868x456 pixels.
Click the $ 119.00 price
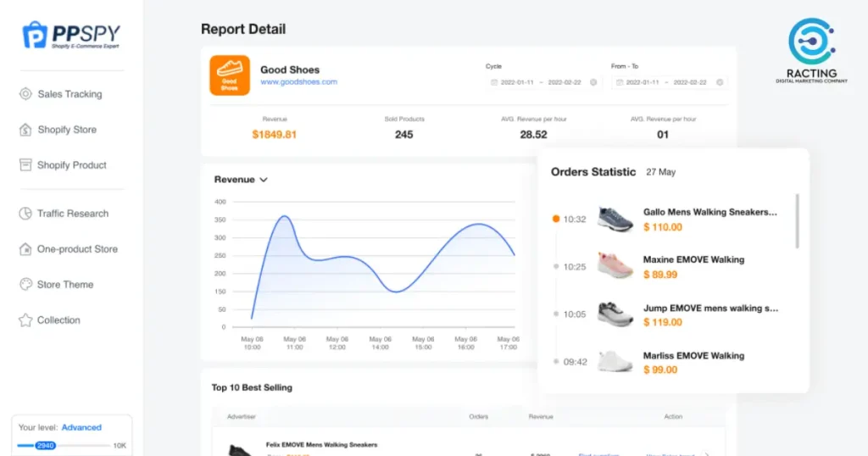[663, 322]
